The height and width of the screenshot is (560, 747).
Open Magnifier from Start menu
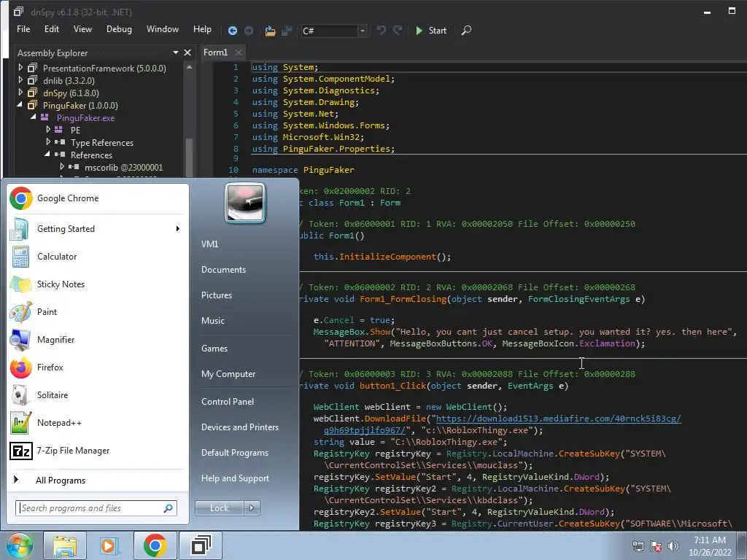(98, 340)
